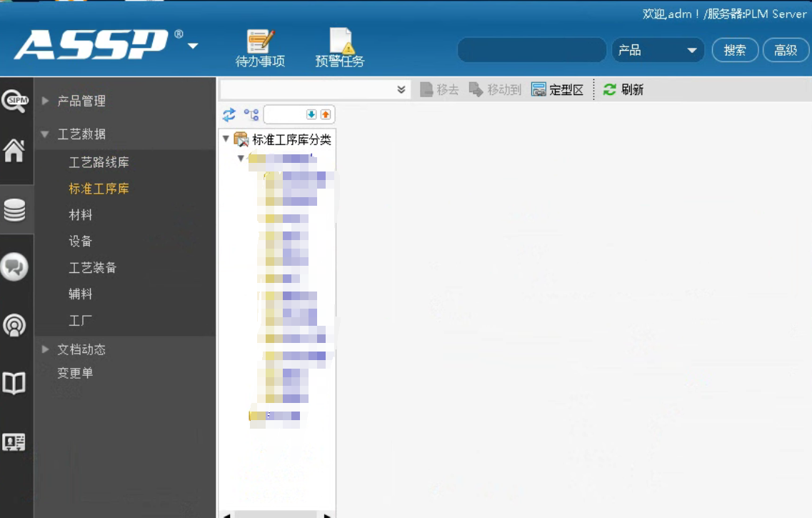The height and width of the screenshot is (518, 812).
Task: Click the tree structure locate icon
Action: click(251, 114)
